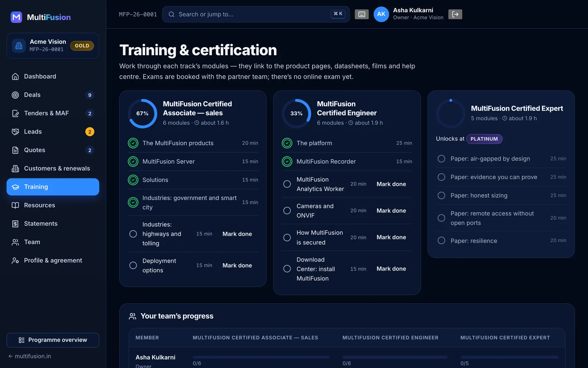Click the Team people icon
588x368 pixels.
click(x=15, y=242)
